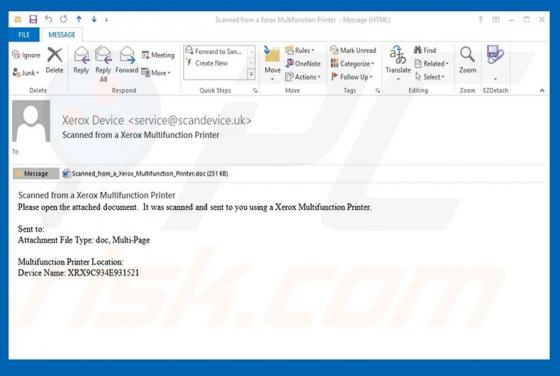Screen dimensions: 560x376
Task: Open the FILE tab
Action: [x=24, y=35]
